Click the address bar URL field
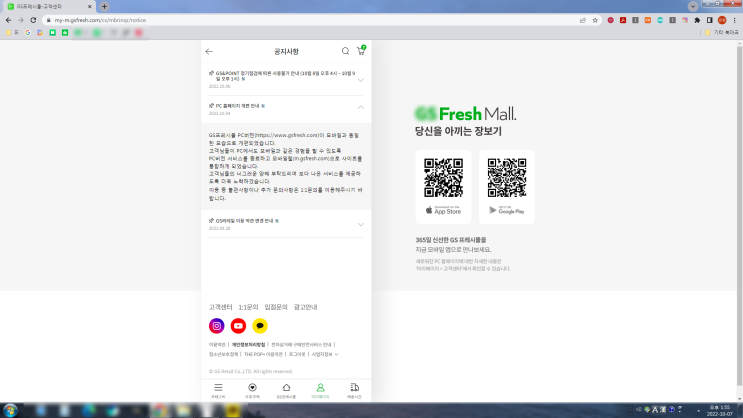This screenshot has width=743, height=418. [x=313, y=20]
